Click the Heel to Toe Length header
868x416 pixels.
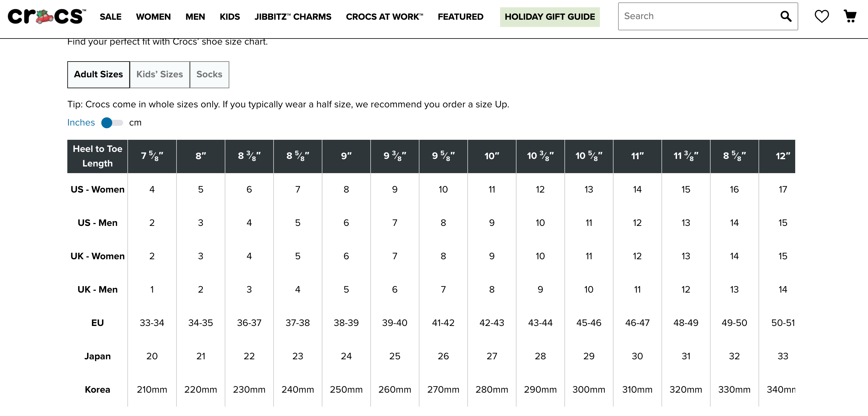[97, 156]
